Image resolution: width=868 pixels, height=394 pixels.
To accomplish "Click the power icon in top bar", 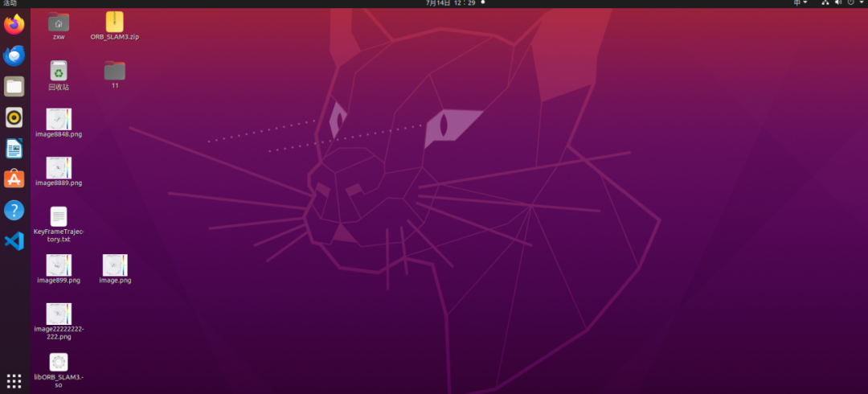I will click(x=851, y=3).
